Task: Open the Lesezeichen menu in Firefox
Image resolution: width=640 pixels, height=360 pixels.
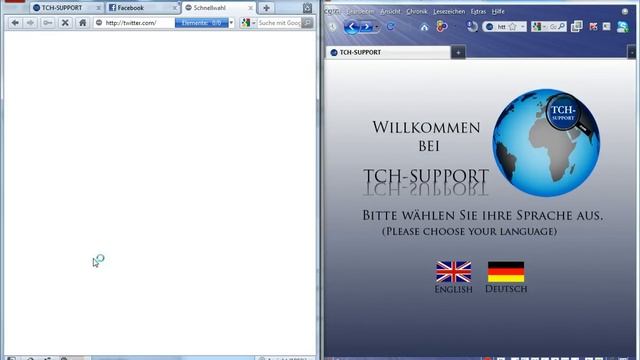Action: pos(449,11)
